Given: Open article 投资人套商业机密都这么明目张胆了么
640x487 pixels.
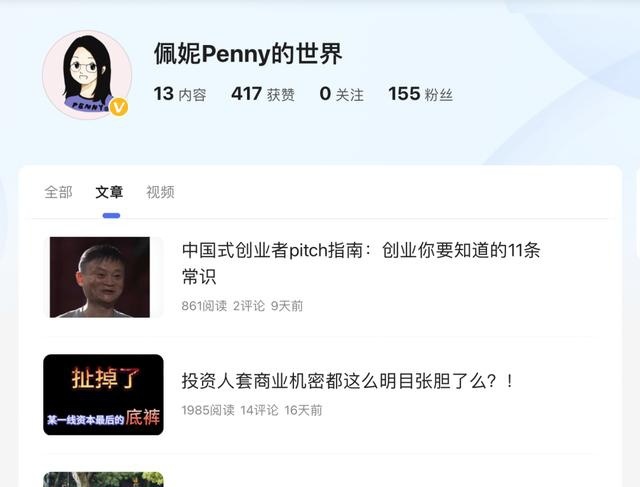Looking at the screenshot, I should [x=347, y=381].
